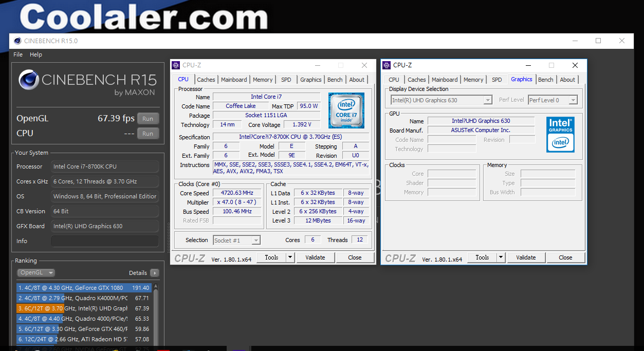Click Validate in left CPU-Z window
The image size is (644, 351).
coord(315,257)
